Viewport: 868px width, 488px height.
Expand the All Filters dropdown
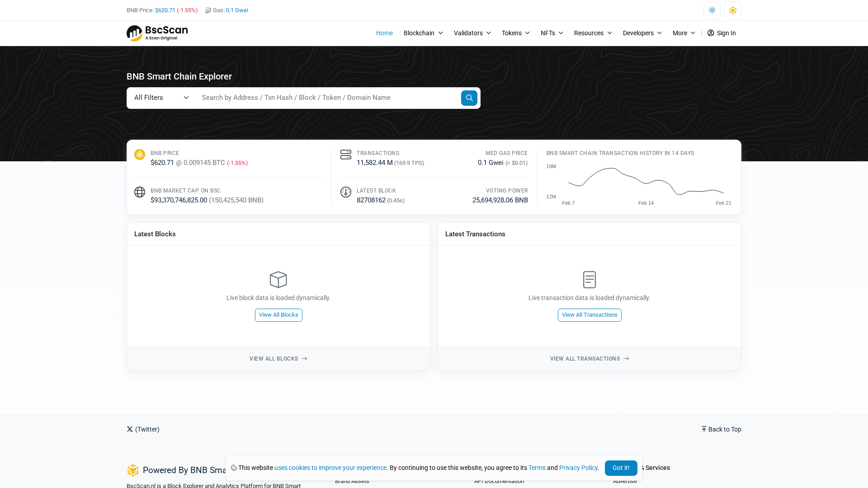(161, 98)
